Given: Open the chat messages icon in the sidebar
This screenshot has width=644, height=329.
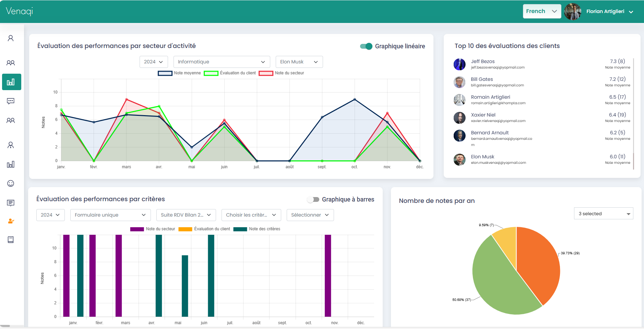Looking at the screenshot, I should coord(11,101).
